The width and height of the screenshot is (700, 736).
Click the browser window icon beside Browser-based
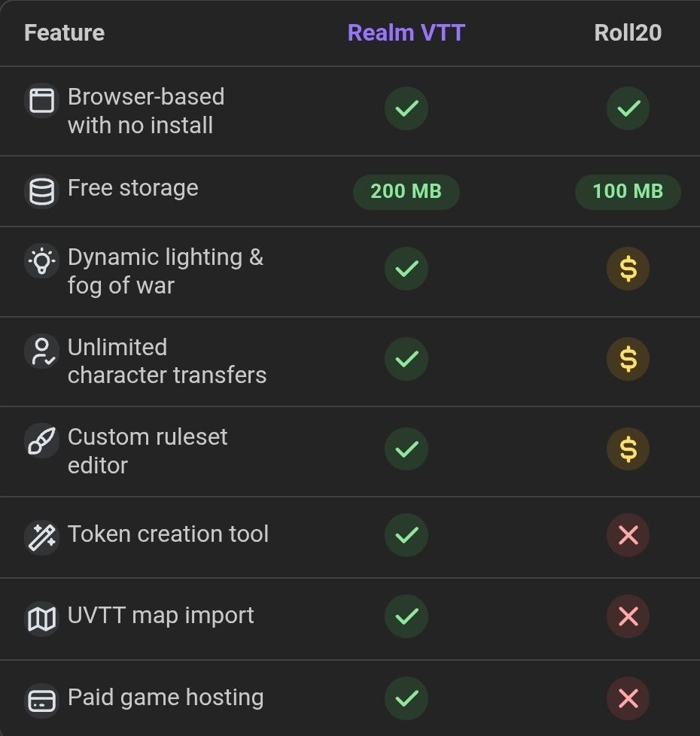41,100
